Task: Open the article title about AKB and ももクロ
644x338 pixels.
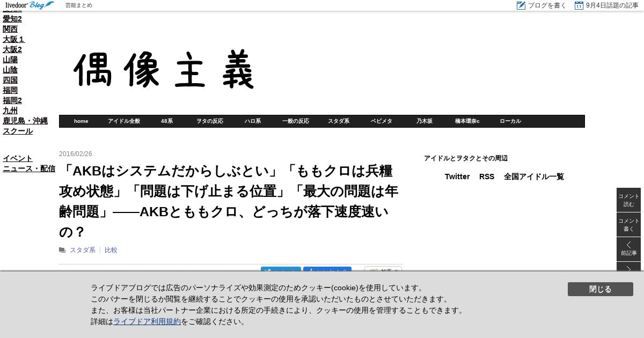Action: 229,202
